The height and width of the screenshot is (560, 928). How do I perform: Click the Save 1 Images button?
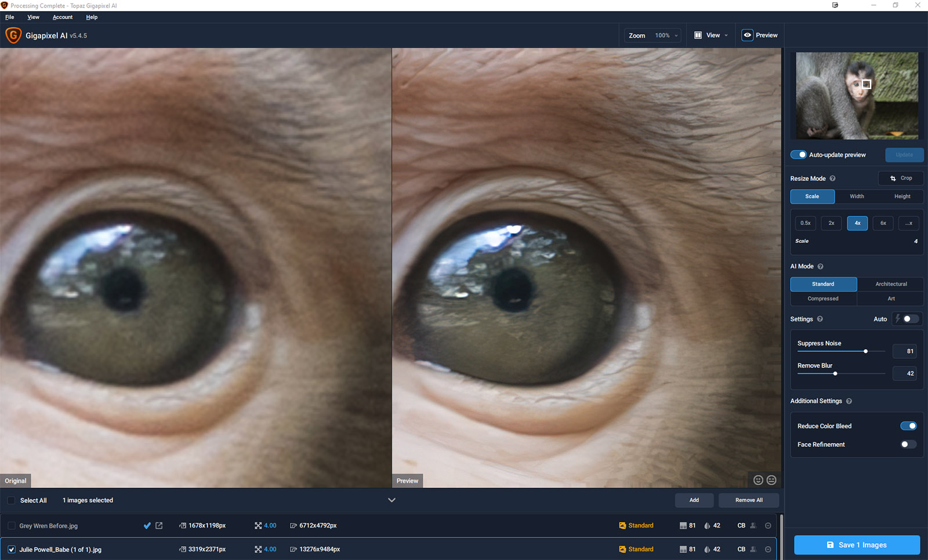tap(857, 545)
